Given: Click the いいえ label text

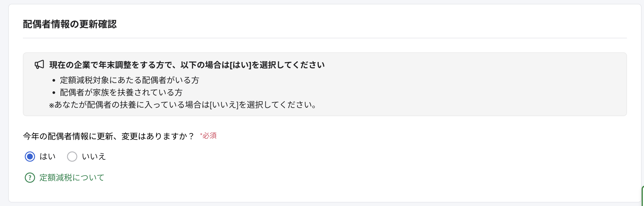Looking at the screenshot, I should [x=94, y=157].
